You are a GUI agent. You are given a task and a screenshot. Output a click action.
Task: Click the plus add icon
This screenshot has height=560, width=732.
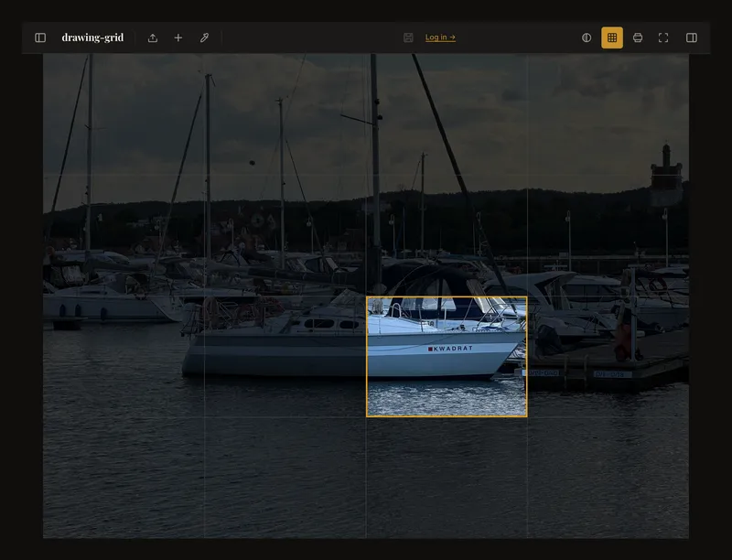(178, 38)
